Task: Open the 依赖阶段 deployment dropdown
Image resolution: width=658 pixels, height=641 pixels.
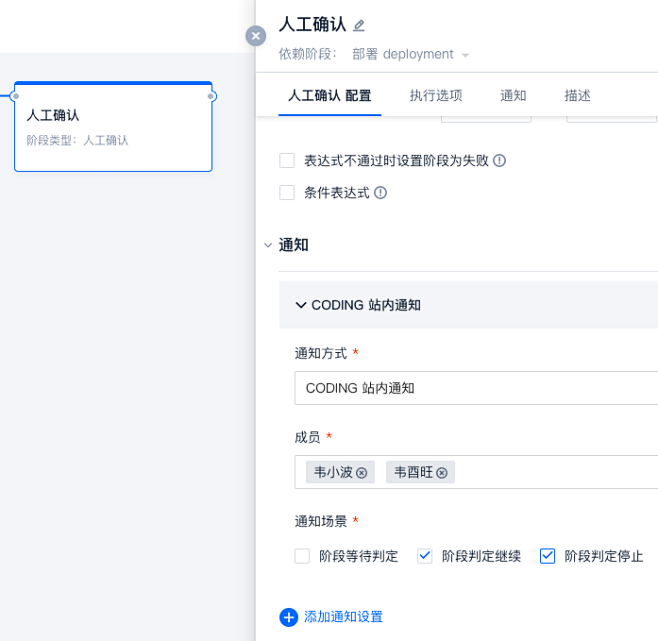Action: [411, 54]
